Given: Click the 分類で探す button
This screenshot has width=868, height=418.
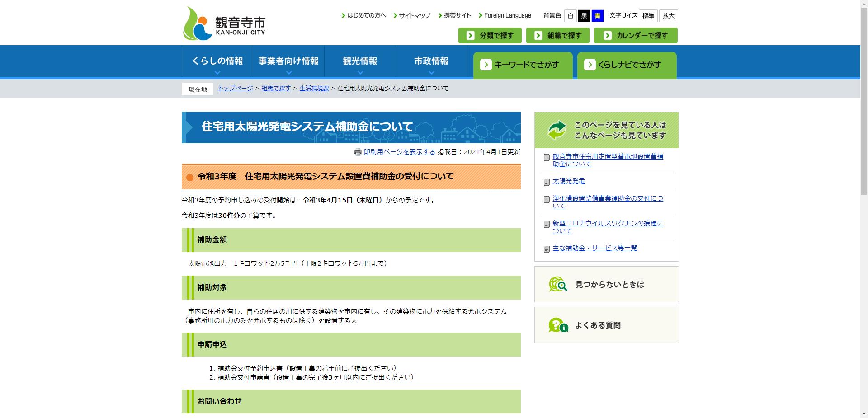Looking at the screenshot, I should click(x=490, y=35).
